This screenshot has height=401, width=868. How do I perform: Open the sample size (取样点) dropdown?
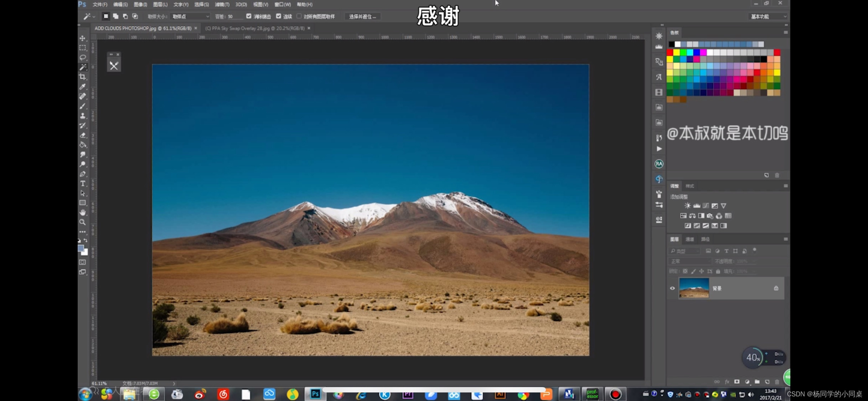190,16
